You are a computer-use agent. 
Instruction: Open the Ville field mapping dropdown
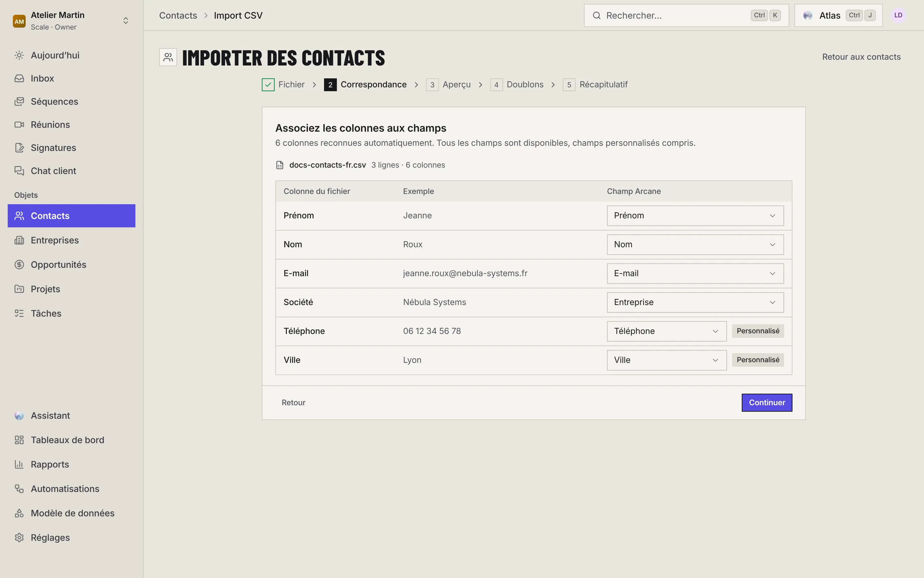coord(667,360)
